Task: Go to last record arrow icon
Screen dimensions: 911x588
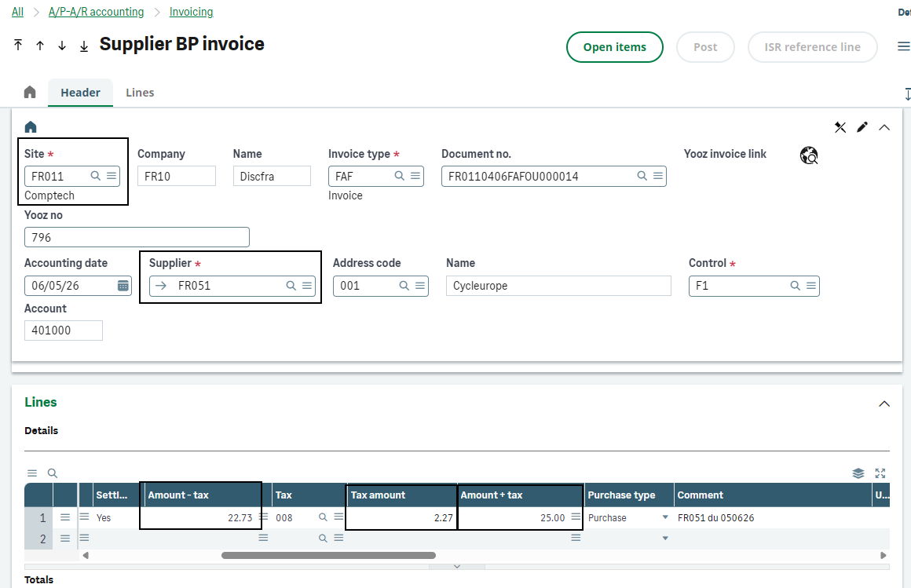Action: pos(84,46)
